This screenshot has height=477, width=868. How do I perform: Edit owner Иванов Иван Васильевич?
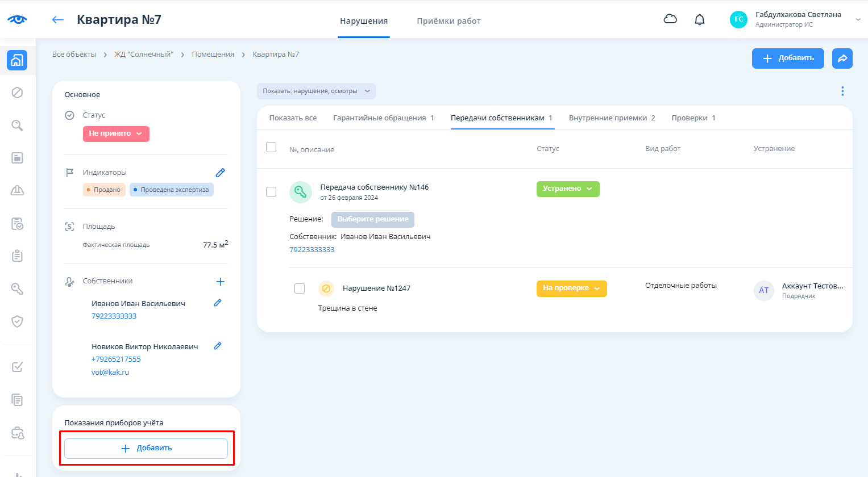click(x=218, y=303)
